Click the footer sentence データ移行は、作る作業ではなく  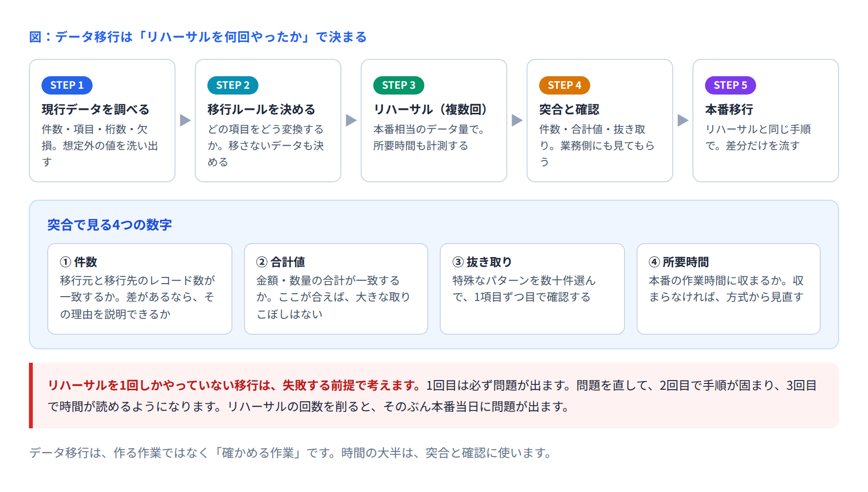click(291, 453)
